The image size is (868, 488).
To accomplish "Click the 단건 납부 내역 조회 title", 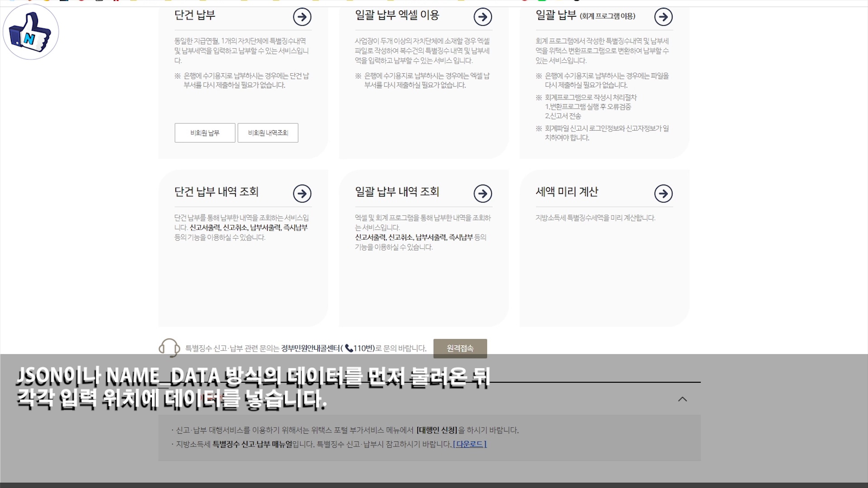I will coord(216,192).
